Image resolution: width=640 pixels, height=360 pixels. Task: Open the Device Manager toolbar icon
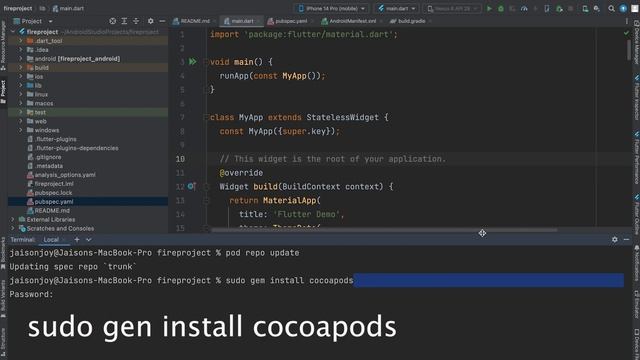point(585,9)
